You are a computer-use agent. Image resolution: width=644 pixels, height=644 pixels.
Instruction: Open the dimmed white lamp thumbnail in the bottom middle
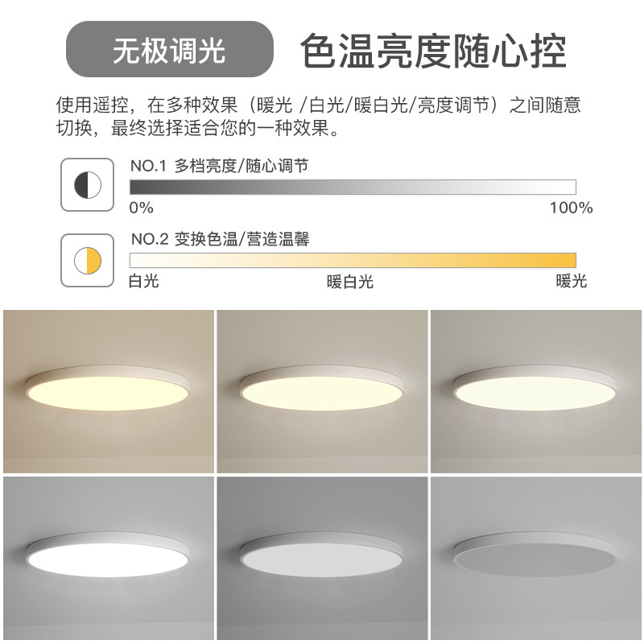coord(322,558)
